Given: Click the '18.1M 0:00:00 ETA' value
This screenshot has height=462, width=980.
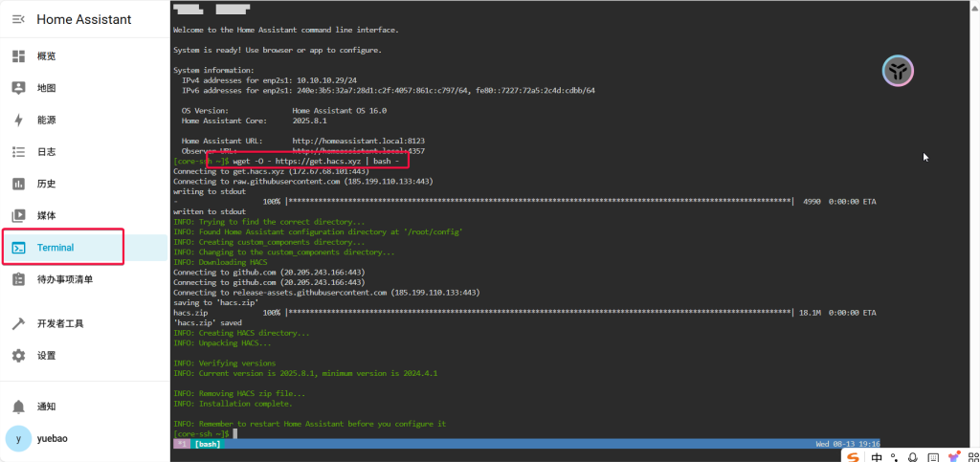Looking at the screenshot, I should [837, 313].
